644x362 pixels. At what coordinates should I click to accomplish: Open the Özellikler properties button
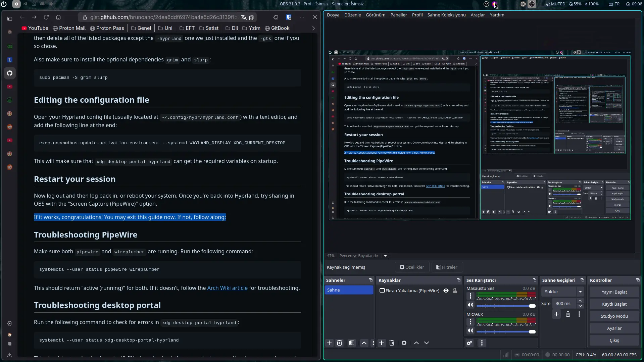point(412,267)
